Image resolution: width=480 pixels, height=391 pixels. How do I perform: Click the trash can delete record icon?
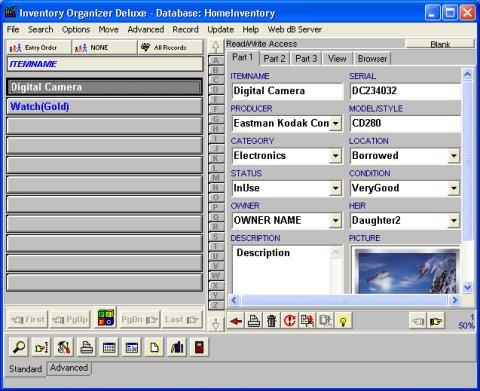tap(272, 321)
